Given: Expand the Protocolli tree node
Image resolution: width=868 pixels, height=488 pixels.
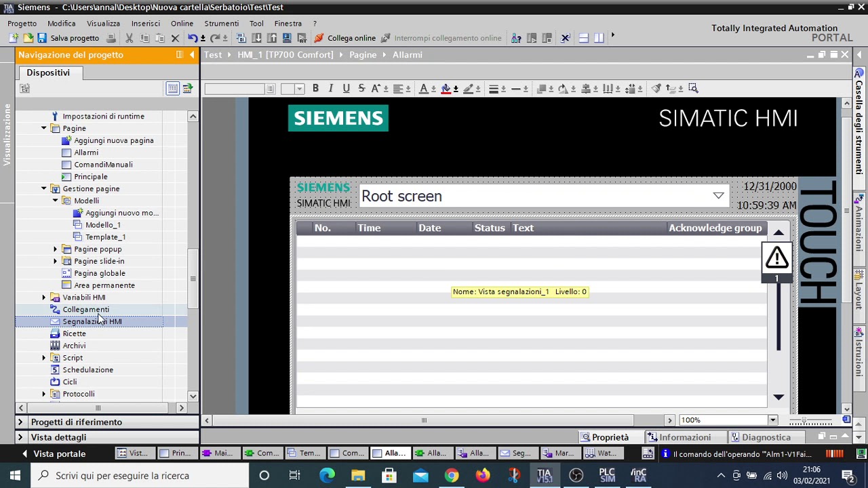Looking at the screenshot, I should click(44, 394).
